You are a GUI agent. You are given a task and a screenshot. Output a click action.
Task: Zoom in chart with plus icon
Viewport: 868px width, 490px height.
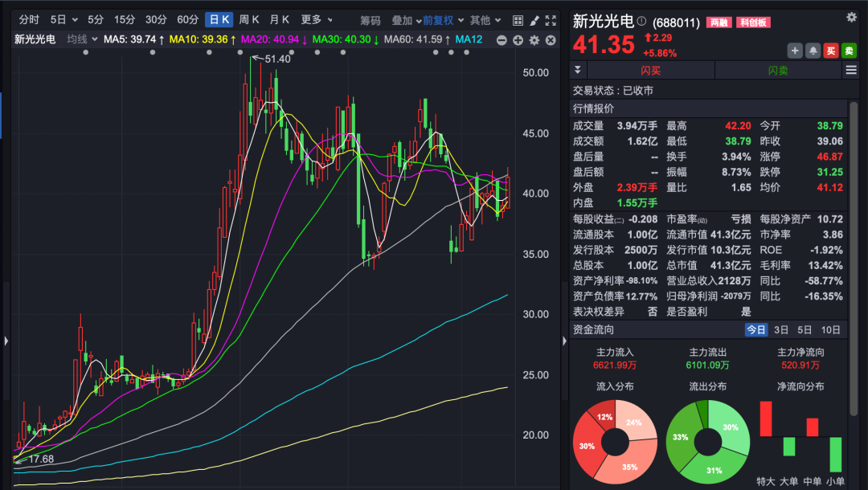(x=518, y=40)
